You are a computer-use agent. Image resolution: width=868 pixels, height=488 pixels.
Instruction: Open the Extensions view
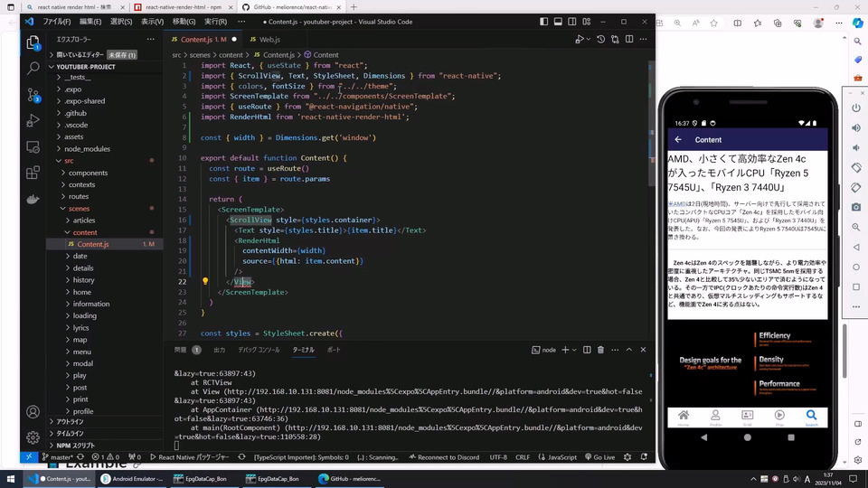33,173
